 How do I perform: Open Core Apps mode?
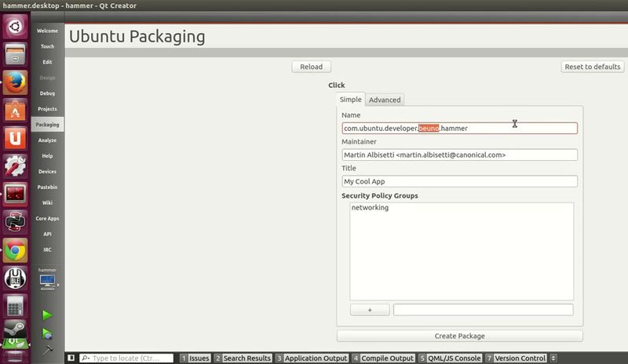coord(47,219)
